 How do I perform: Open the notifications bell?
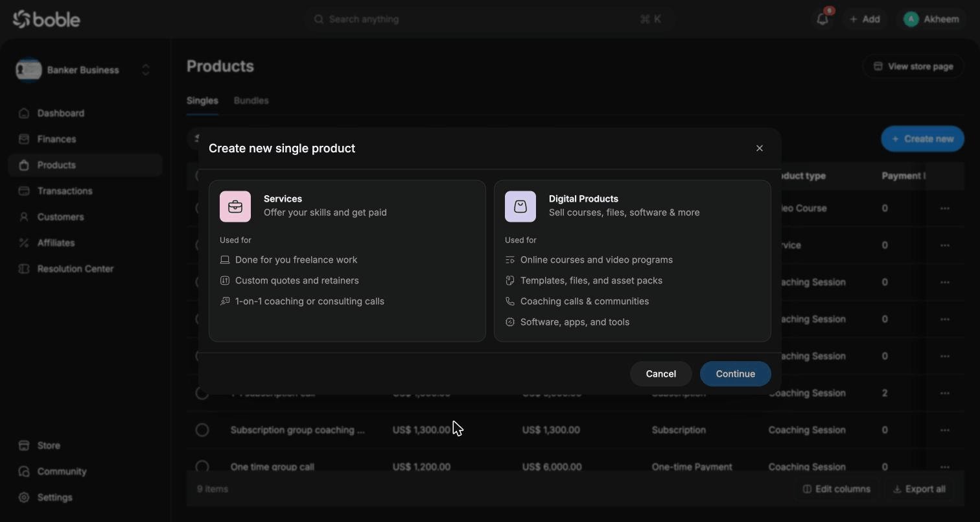pyautogui.click(x=822, y=19)
